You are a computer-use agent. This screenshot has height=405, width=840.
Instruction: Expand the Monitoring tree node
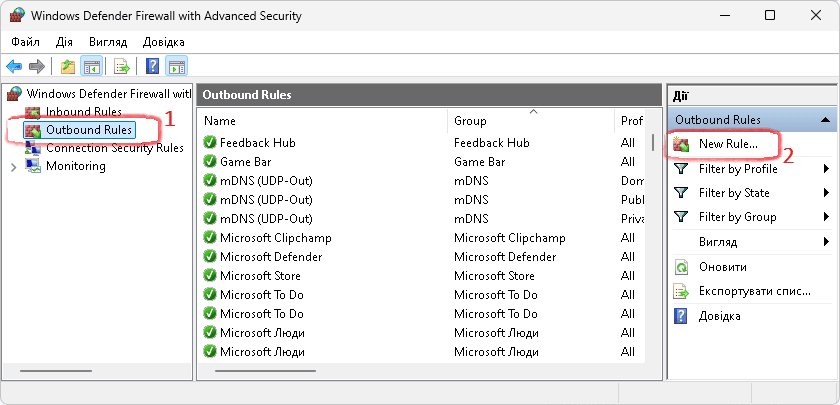[x=13, y=166]
